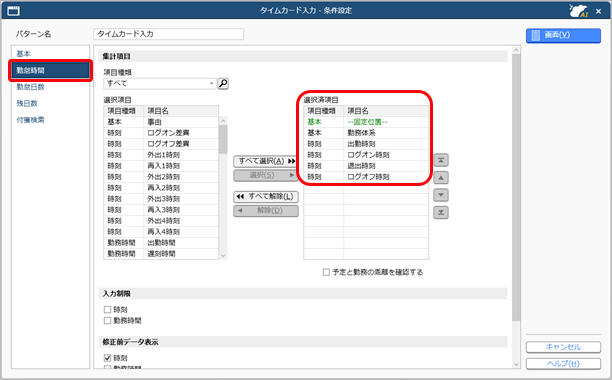This screenshot has width=612, height=380.
Task: Click すべて選択(A) button
Action: [x=266, y=161]
